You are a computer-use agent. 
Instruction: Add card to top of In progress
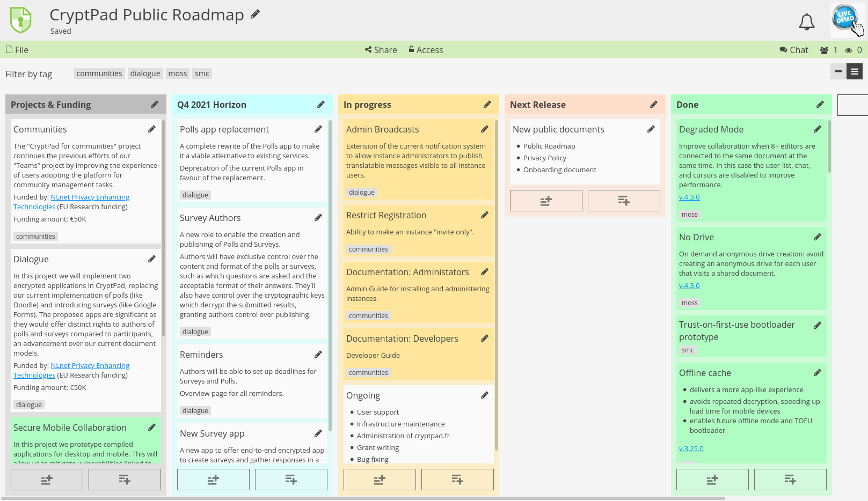[380, 480]
